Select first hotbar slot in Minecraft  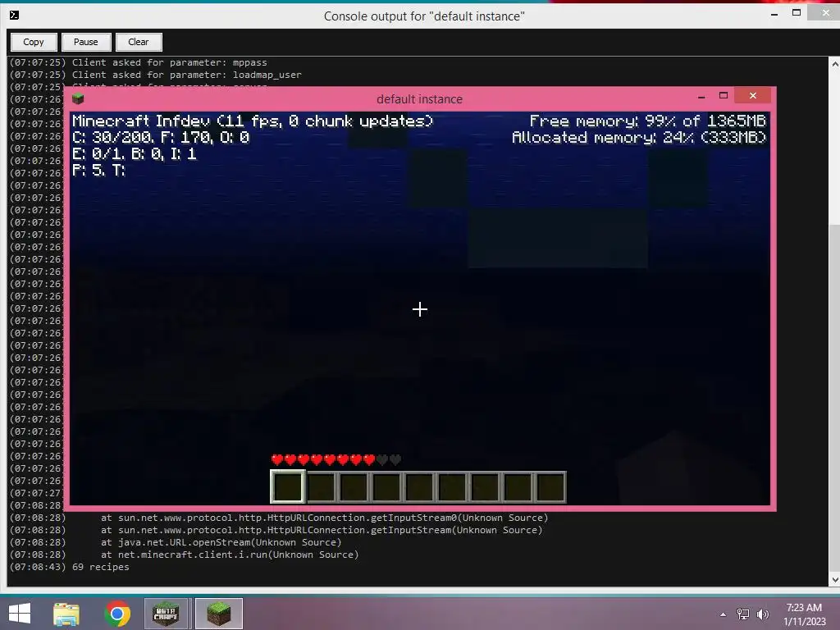[288, 487]
